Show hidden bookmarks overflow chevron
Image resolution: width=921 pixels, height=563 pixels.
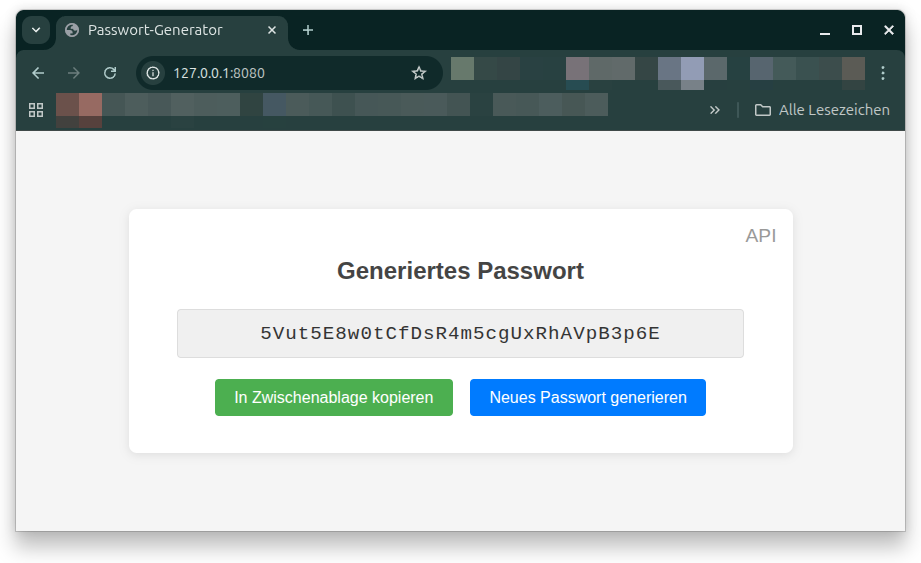pos(715,110)
